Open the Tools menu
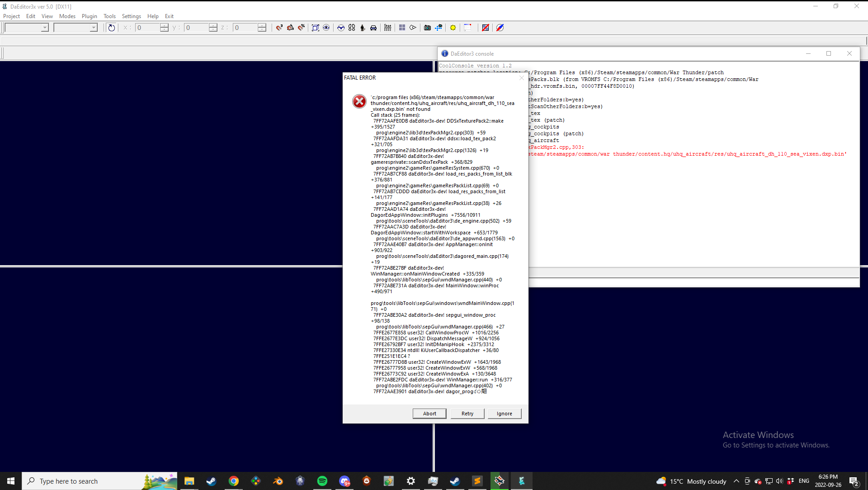Screen dimensions: 868x490 point(109,16)
